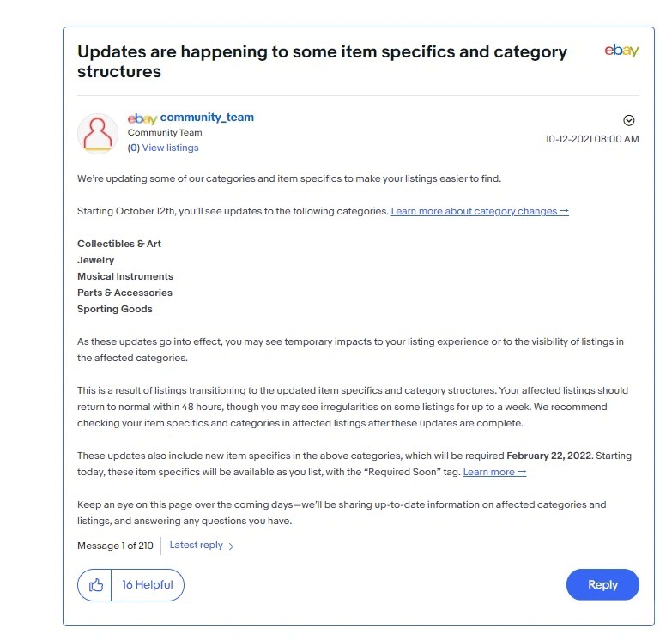Open Learn more about category changes link
Viewport: 672px width, 640px height.
point(480,211)
